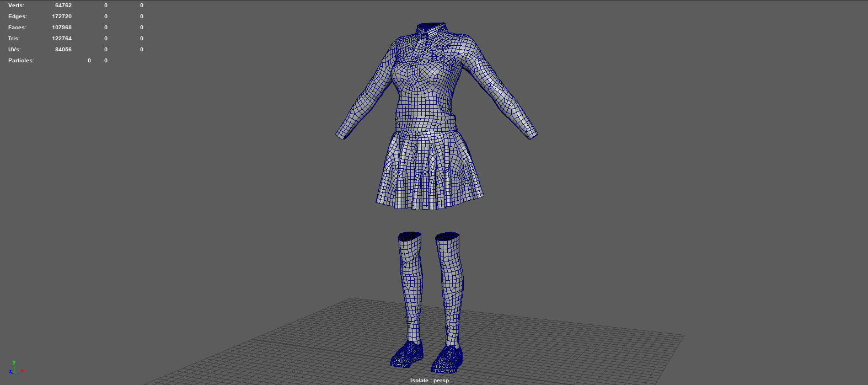Screen dimensions: 868x385
Task: Click the Isolate : persp camera label
Action: [430, 381]
